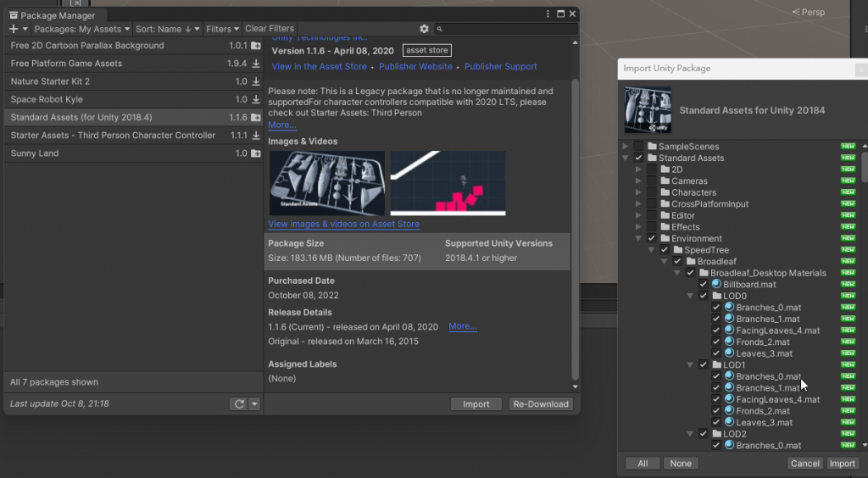This screenshot has height=478, width=868.
Task: Click import icon for Sunny Land
Action: [256, 153]
